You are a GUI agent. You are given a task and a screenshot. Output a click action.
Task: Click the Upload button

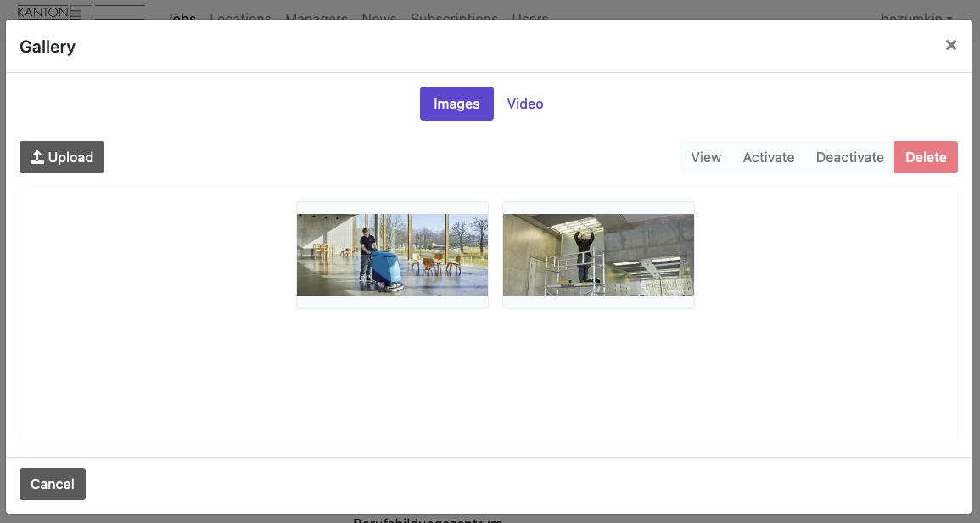click(62, 157)
